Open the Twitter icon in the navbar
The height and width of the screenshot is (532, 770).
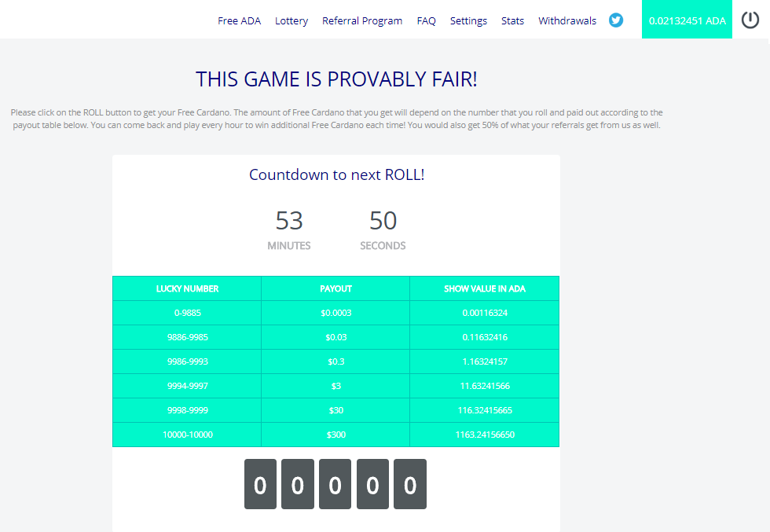[615, 20]
